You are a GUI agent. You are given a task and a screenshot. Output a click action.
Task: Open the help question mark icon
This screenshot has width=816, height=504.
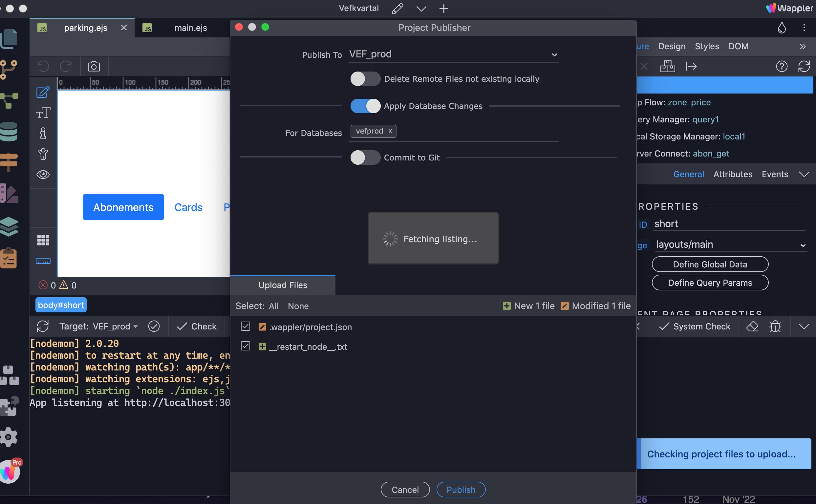tap(781, 66)
